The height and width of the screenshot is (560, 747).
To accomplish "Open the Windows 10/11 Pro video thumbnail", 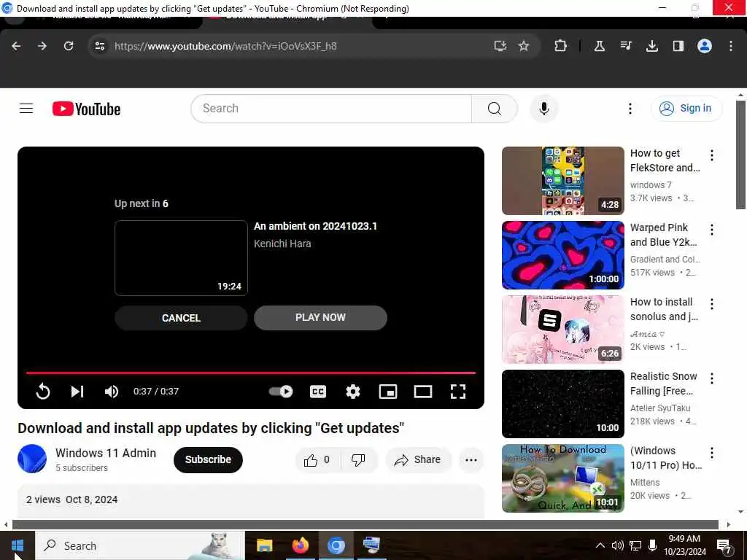I will 562,478.
